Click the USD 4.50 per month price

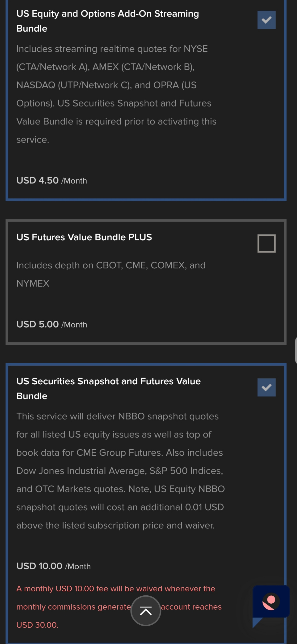pos(52,180)
